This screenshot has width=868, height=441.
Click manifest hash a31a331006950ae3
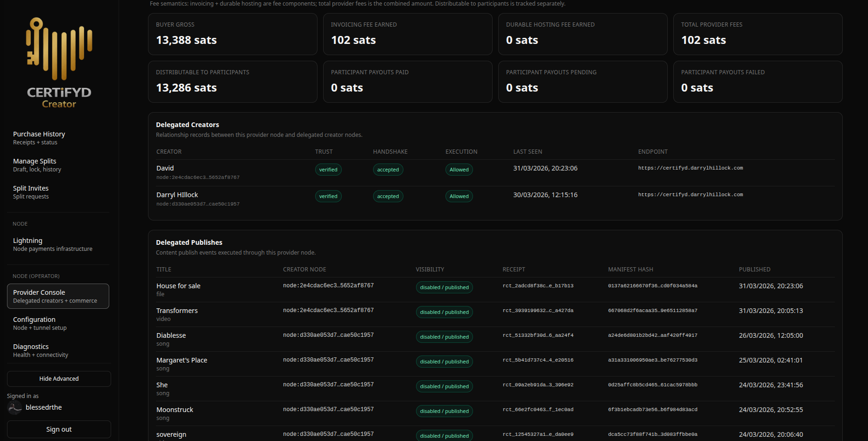pos(653,360)
